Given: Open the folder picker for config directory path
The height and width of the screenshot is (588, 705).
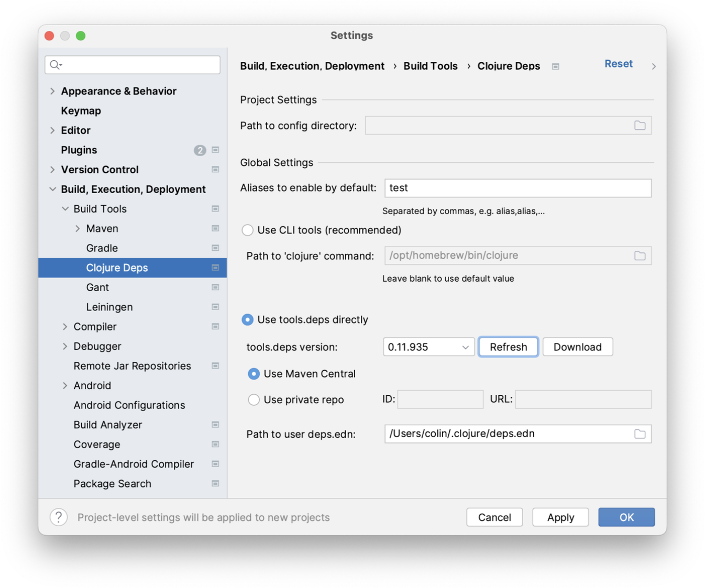Looking at the screenshot, I should click(x=640, y=125).
